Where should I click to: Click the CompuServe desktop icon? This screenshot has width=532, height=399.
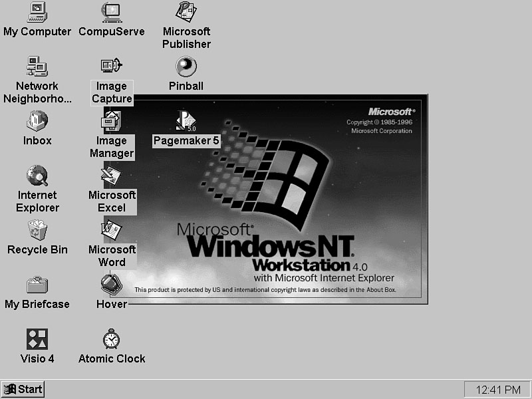click(x=112, y=12)
